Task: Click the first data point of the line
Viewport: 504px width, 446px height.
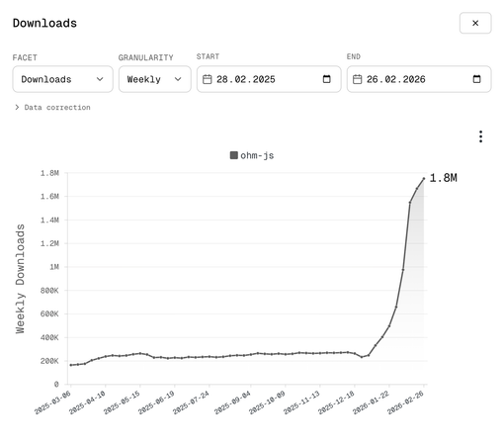Action: 71,365
